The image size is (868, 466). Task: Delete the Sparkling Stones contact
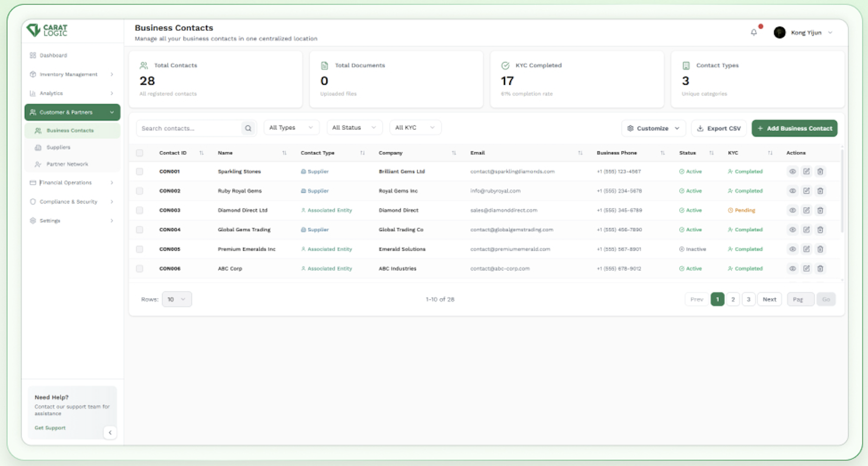(x=820, y=172)
